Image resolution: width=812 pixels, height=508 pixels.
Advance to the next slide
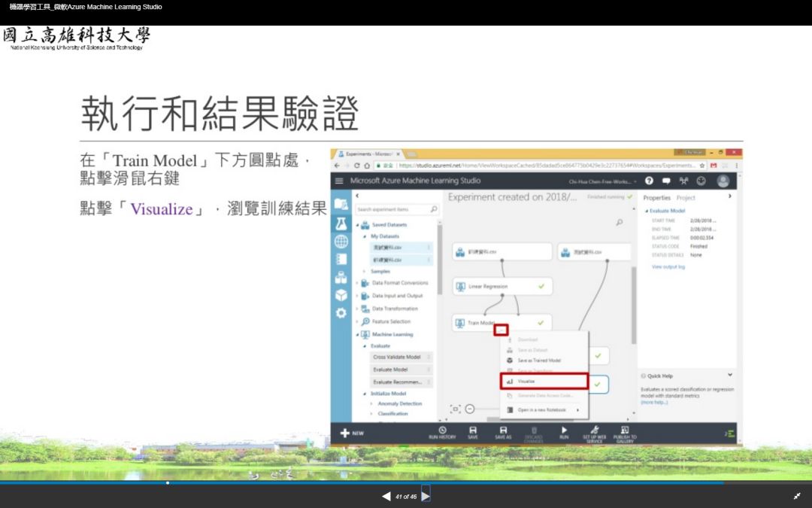426,496
